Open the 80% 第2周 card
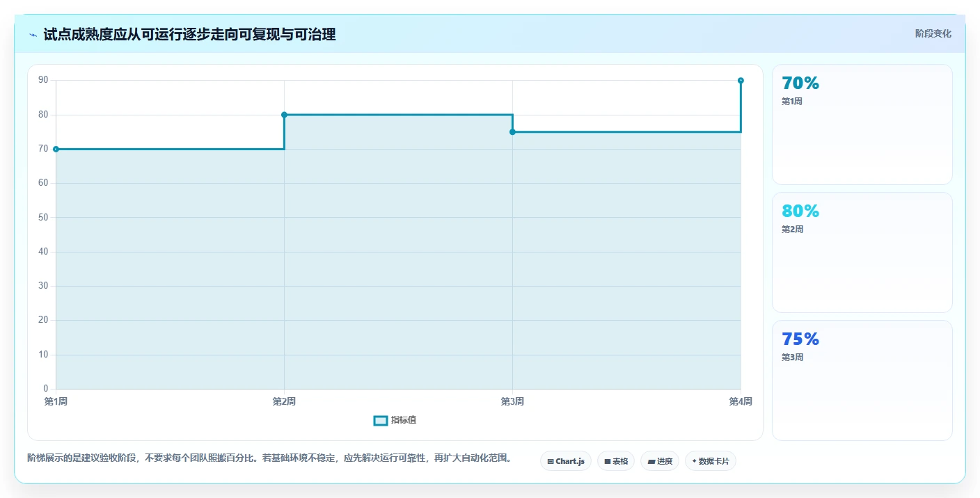 (862, 252)
